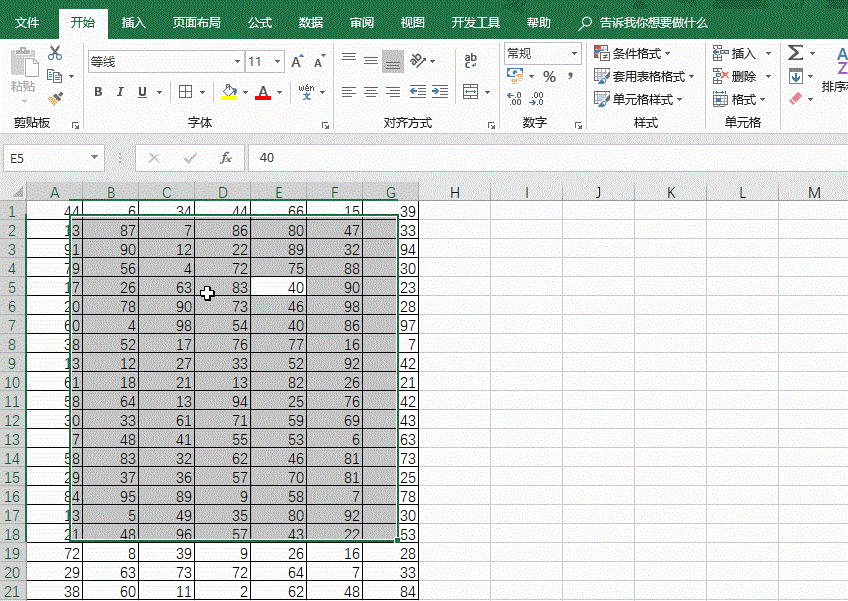The height and width of the screenshot is (601, 848).
Task: Click the confirm checkmark in formula bar
Action: (190, 158)
